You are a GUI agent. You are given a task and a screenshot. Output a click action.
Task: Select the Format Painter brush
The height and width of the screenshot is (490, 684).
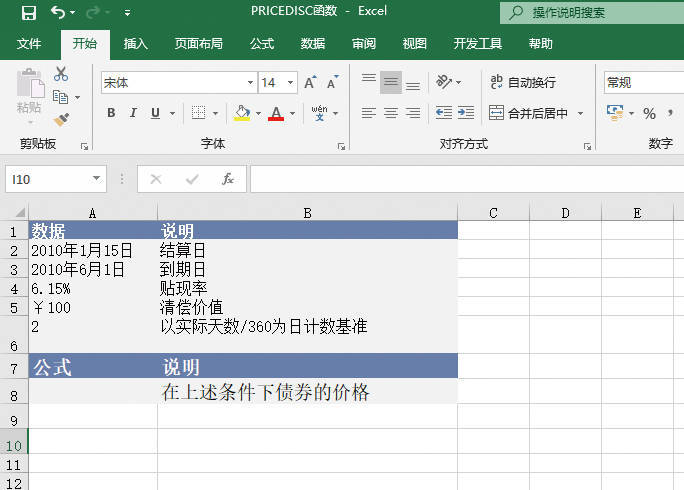61,120
